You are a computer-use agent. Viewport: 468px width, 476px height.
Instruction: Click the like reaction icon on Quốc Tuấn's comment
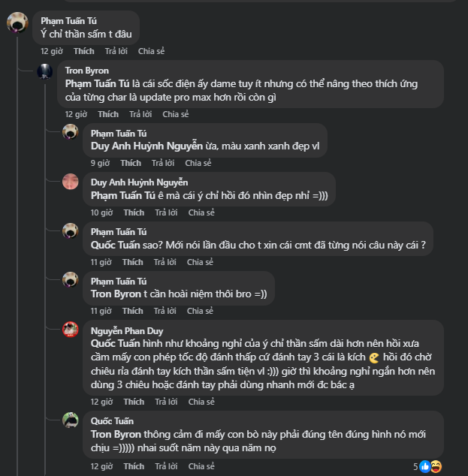point(425,466)
